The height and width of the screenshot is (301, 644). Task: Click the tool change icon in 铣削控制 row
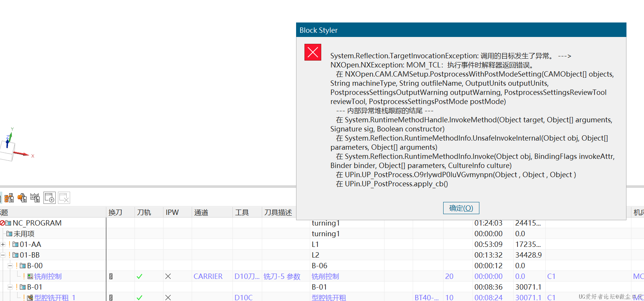[x=111, y=276]
